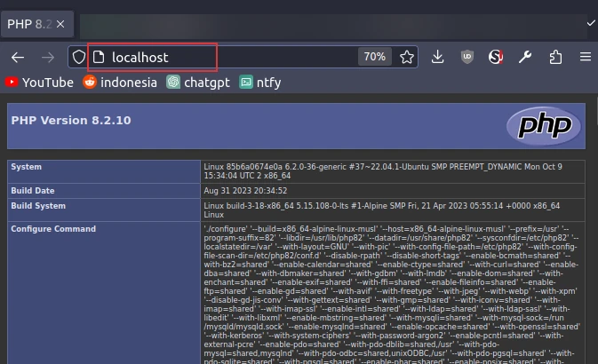Click the forward navigation arrow
The height and width of the screenshot is (364, 598).
tap(48, 58)
